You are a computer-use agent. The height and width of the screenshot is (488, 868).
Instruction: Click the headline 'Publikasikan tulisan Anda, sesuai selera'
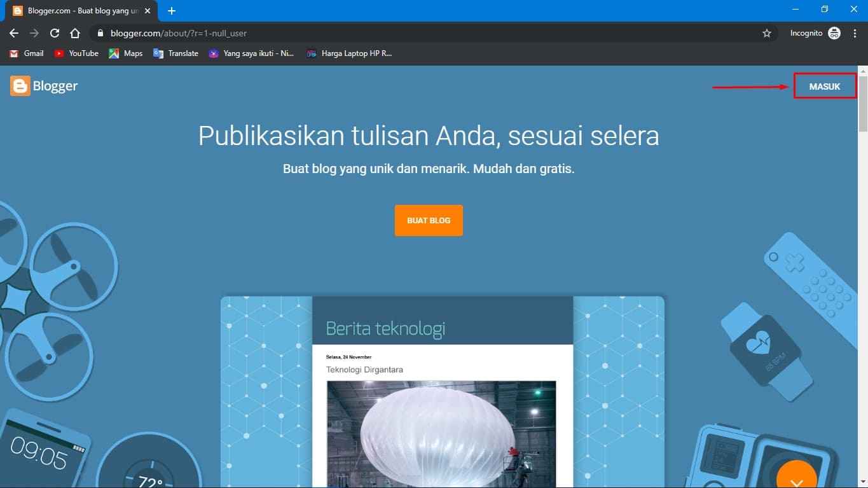[429, 136]
